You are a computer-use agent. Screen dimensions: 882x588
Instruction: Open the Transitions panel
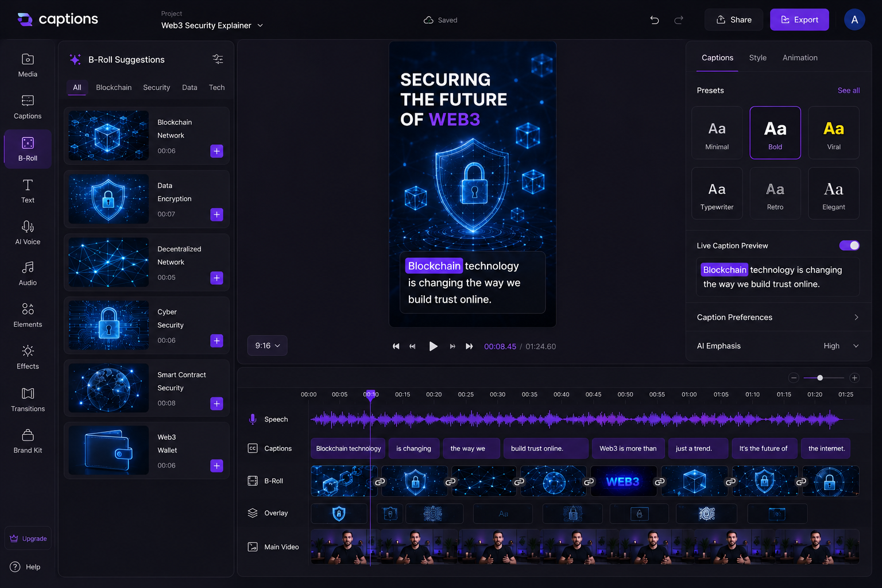coord(28,400)
